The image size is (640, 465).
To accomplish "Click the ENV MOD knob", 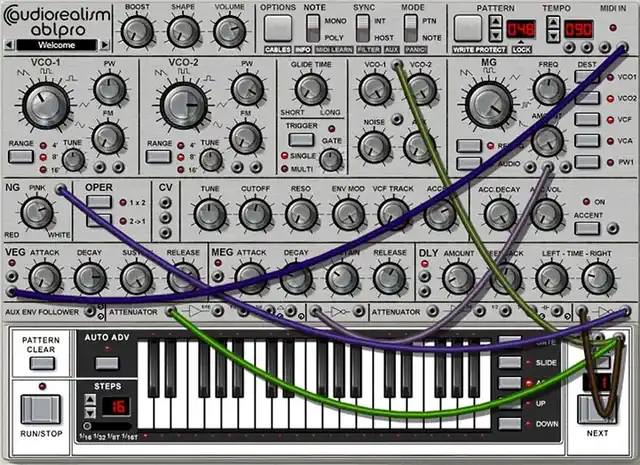I will (348, 214).
